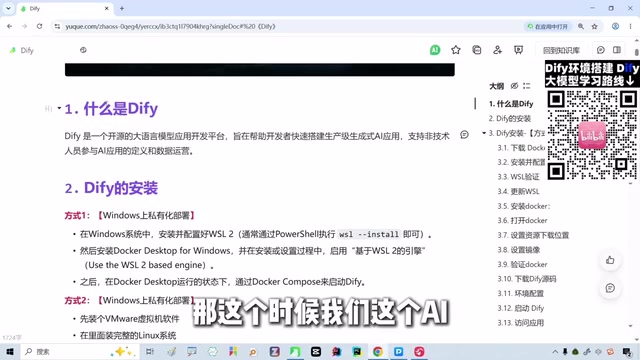Jump to outline 3.8 设置镜像

pyautogui.click(x=519, y=250)
